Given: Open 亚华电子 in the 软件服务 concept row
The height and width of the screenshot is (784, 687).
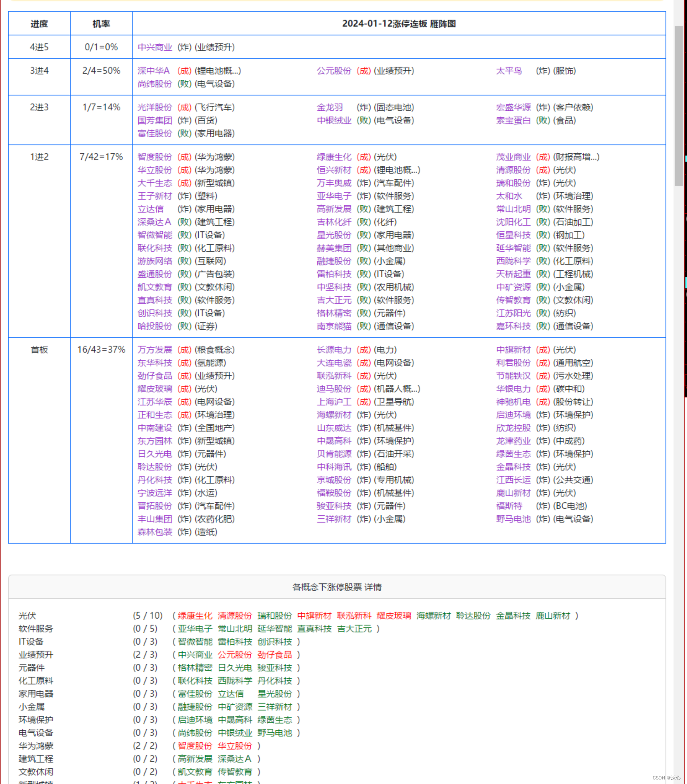Looking at the screenshot, I should pos(195,629).
